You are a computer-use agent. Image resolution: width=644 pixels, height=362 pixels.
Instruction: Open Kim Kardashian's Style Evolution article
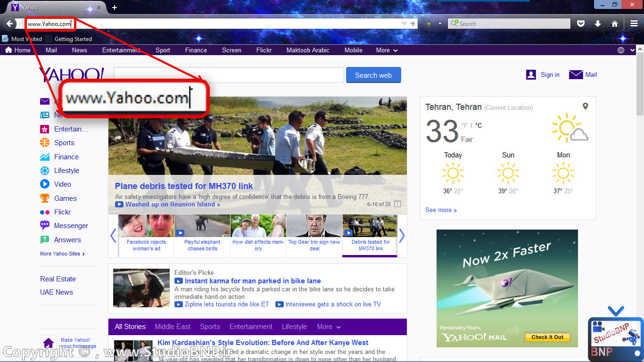coord(263,343)
